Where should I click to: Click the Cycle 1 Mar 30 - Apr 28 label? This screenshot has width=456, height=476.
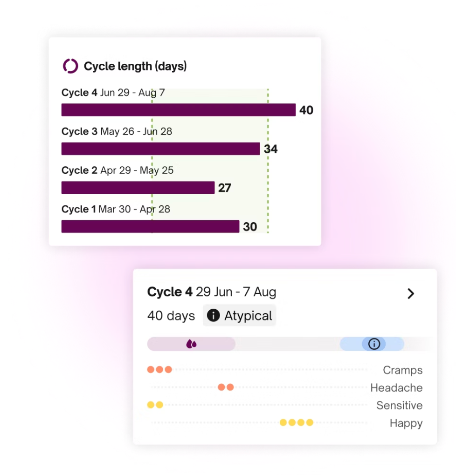(x=116, y=209)
